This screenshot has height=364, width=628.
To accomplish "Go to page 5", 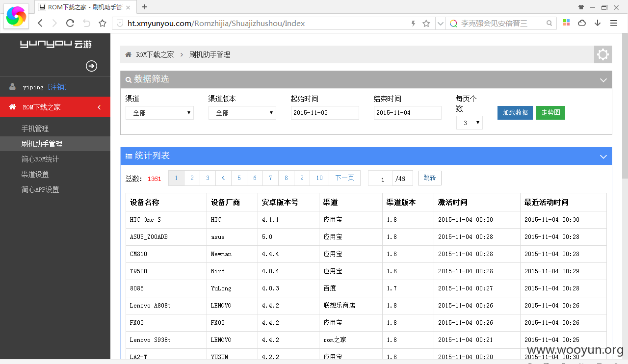I will tap(239, 178).
